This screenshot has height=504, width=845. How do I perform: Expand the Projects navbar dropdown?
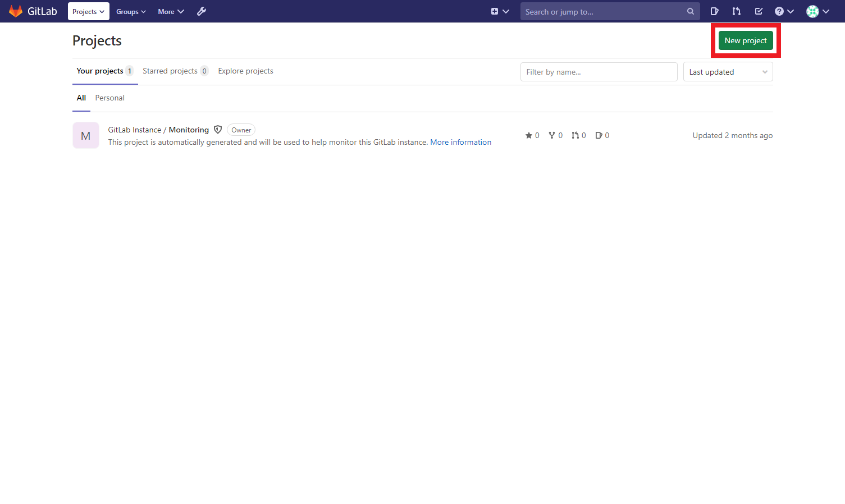coord(88,11)
